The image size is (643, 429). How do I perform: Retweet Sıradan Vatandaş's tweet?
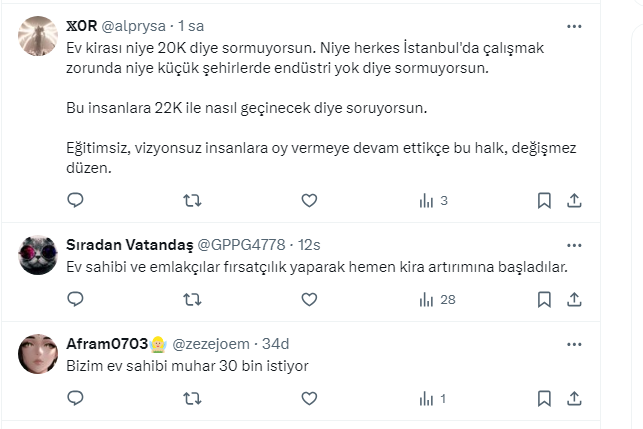[x=192, y=299]
